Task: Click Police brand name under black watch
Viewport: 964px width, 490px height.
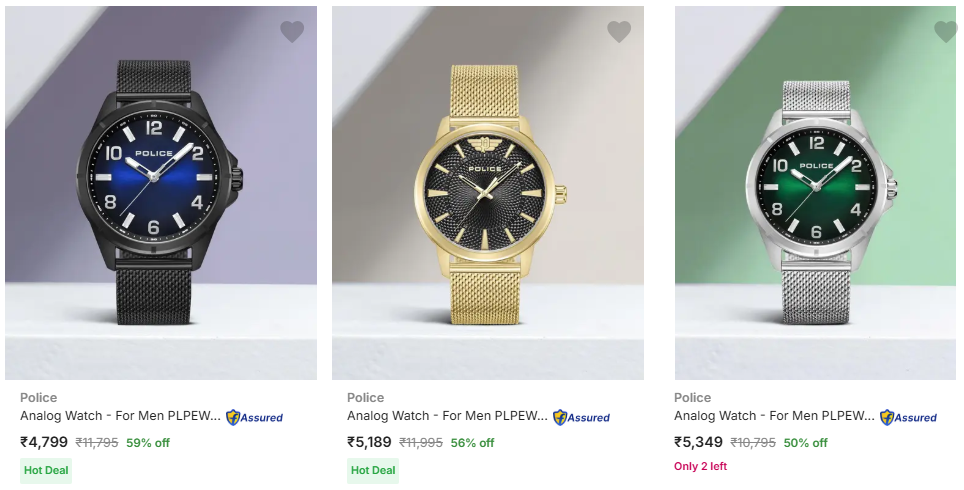Action: 39,397
